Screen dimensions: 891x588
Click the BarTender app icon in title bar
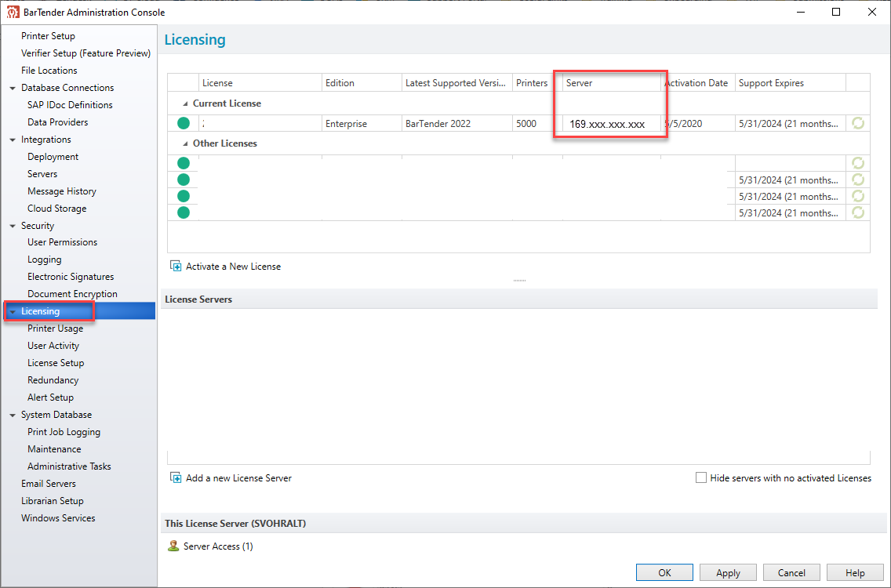point(13,12)
